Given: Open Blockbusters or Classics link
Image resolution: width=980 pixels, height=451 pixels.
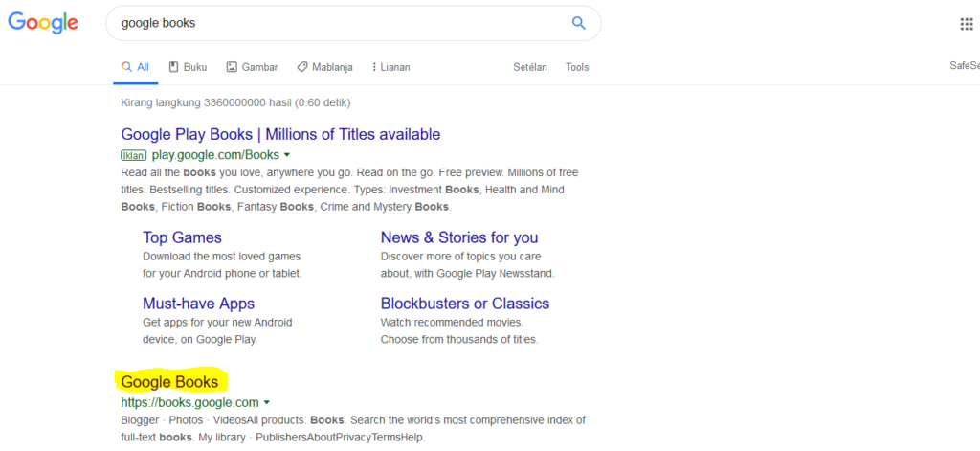Looking at the screenshot, I should click(x=465, y=304).
